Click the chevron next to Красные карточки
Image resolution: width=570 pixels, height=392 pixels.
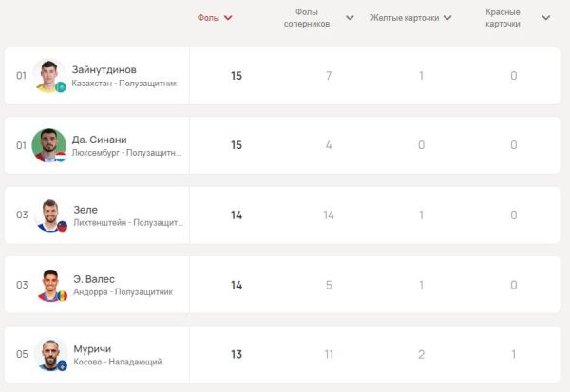546,18
